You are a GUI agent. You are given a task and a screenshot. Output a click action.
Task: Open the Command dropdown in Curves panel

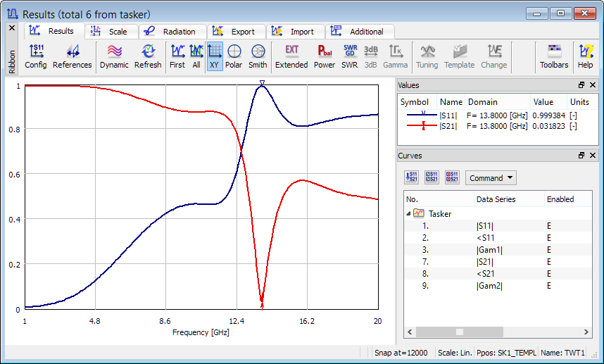[x=491, y=178]
